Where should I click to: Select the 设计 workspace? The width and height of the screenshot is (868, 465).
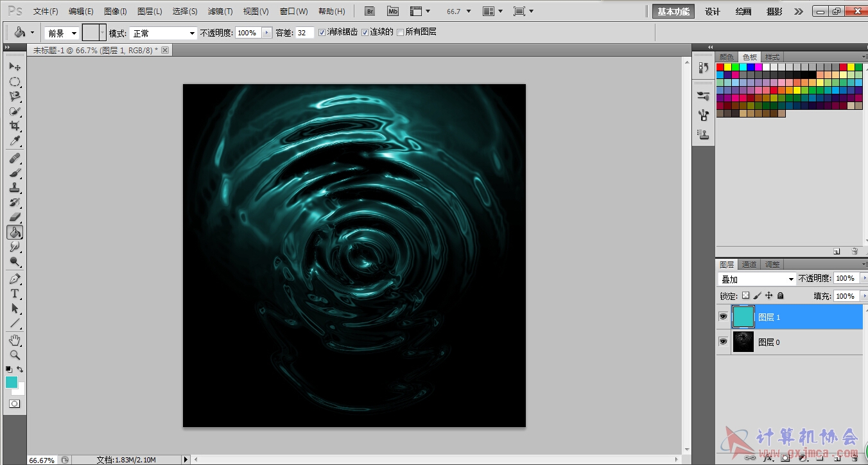[713, 12]
